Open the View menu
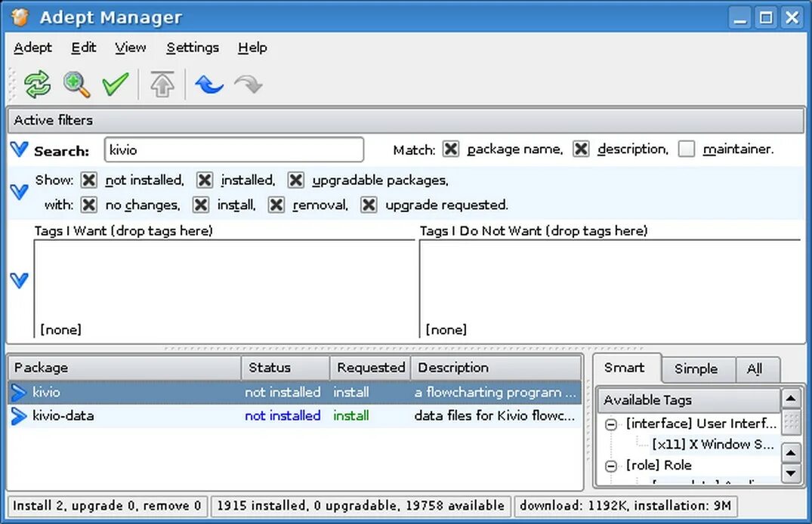Viewport: 812px width, 524px height. coord(131,48)
